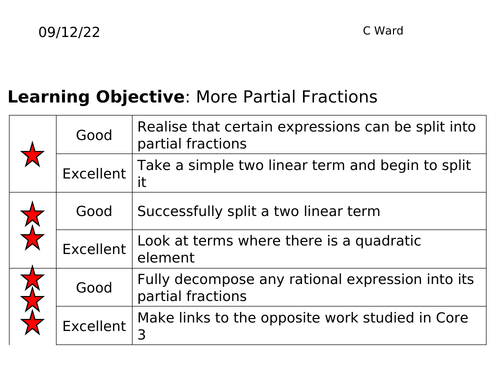The height and width of the screenshot is (375, 500).
Task: Click the upper star of the two-star group
Action: click(32, 214)
